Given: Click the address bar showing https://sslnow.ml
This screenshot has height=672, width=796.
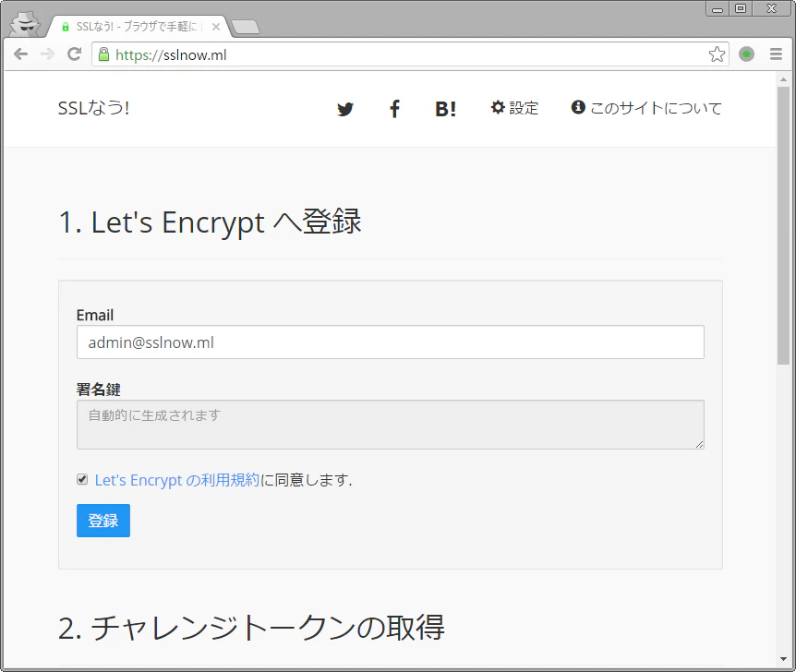Looking at the screenshot, I should coord(410,54).
